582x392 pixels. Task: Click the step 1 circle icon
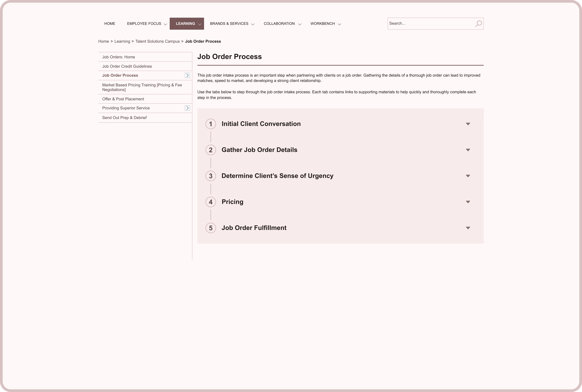(x=211, y=124)
